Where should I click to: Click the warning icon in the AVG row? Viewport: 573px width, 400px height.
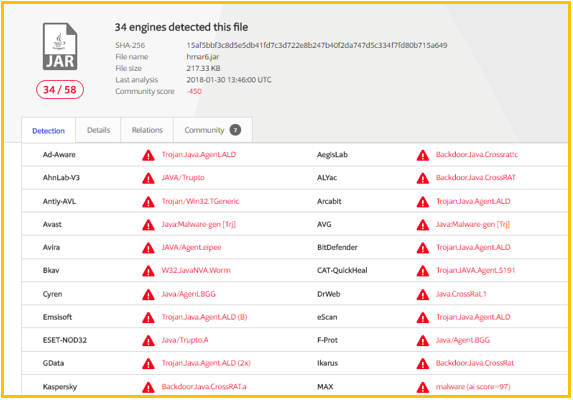pos(423,225)
